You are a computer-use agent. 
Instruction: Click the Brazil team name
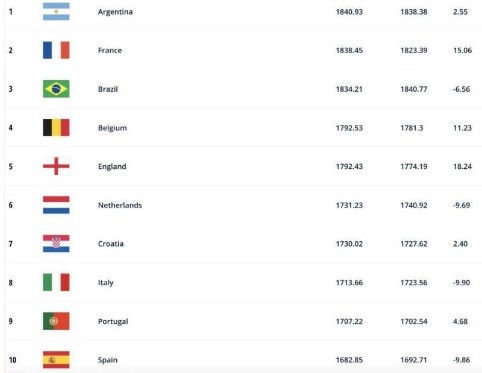(x=108, y=89)
